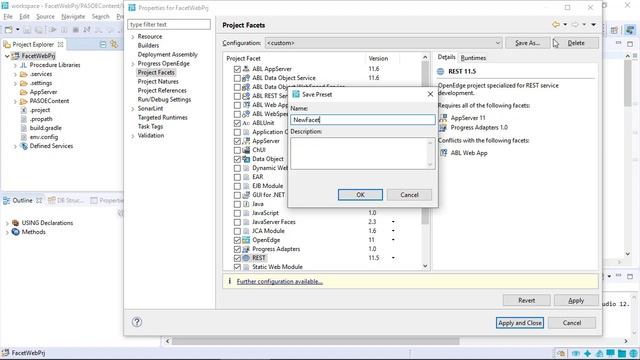Click the Apply button
Image resolution: width=640 pixels, height=360 pixels.
pos(576,300)
